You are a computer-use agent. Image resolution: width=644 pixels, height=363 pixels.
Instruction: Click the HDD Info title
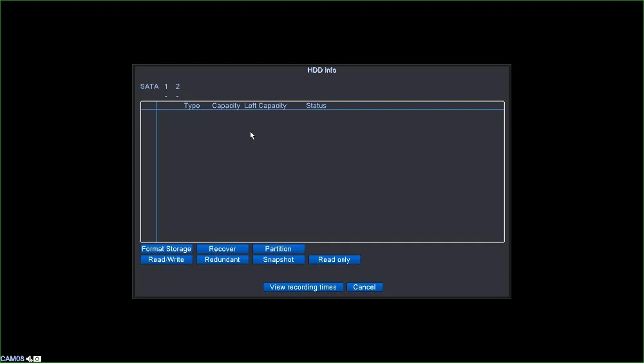(x=321, y=70)
